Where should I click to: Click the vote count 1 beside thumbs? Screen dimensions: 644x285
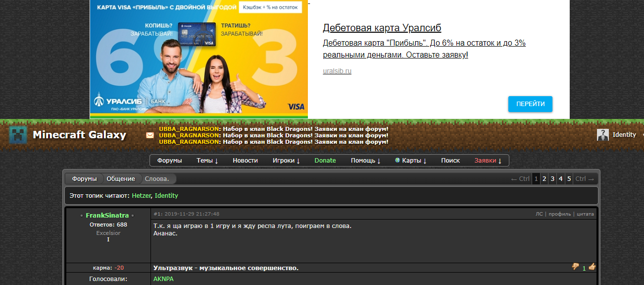point(584,268)
